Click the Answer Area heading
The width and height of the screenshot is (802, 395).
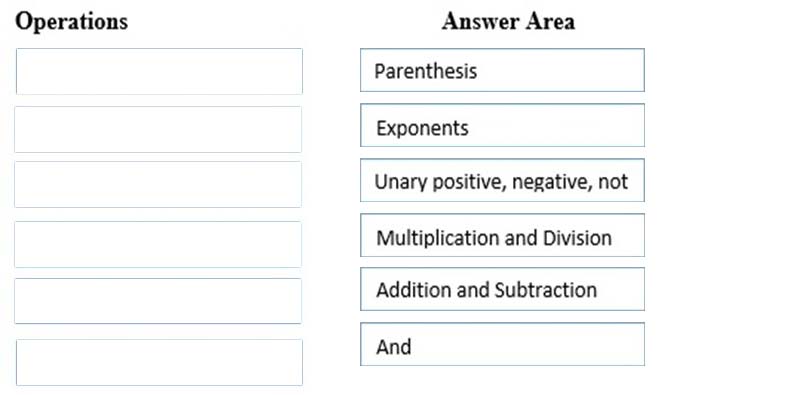(x=508, y=21)
